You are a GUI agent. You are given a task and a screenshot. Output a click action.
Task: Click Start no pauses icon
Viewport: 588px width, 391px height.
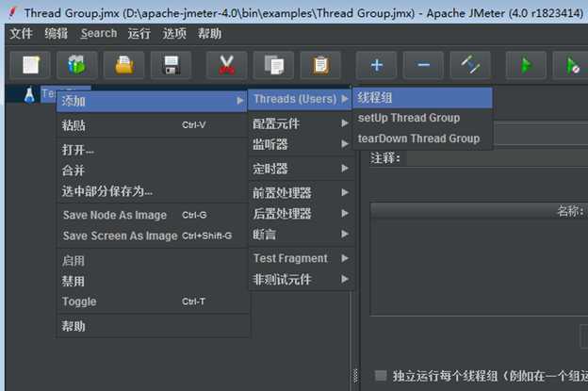point(571,65)
